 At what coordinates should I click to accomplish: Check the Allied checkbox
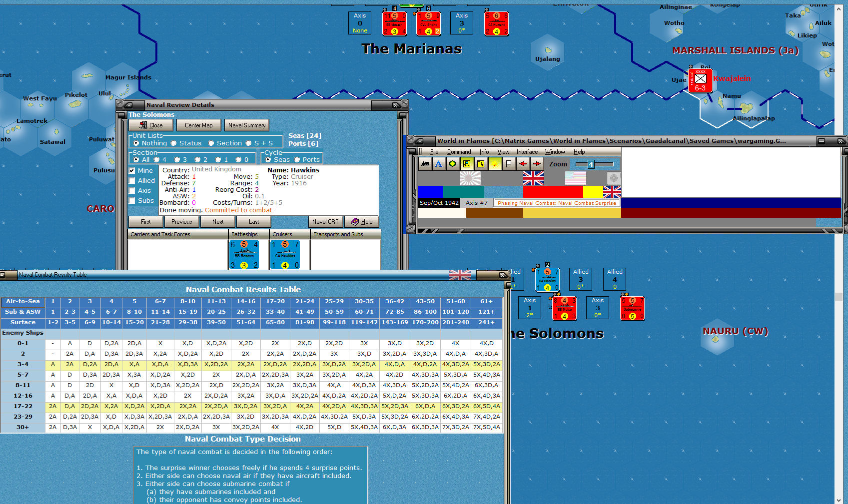point(132,180)
